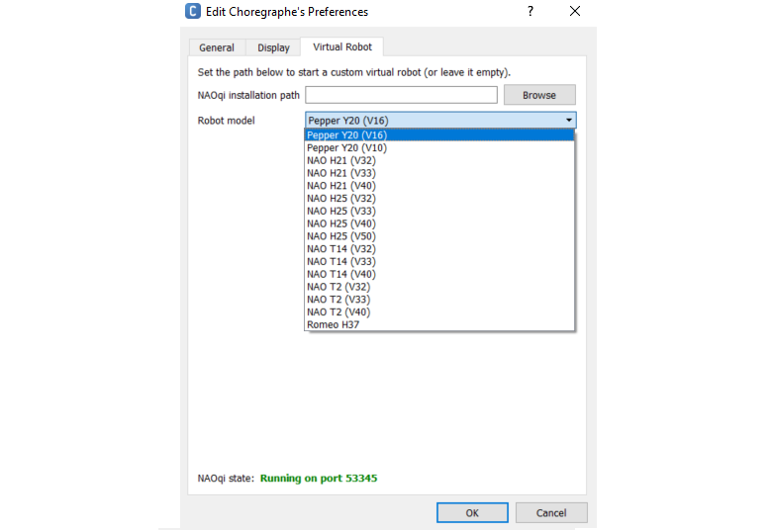This screenshot has height=532, width=772.
Task: Select NAO H25 (V50) model
Action: coord(439,236)
